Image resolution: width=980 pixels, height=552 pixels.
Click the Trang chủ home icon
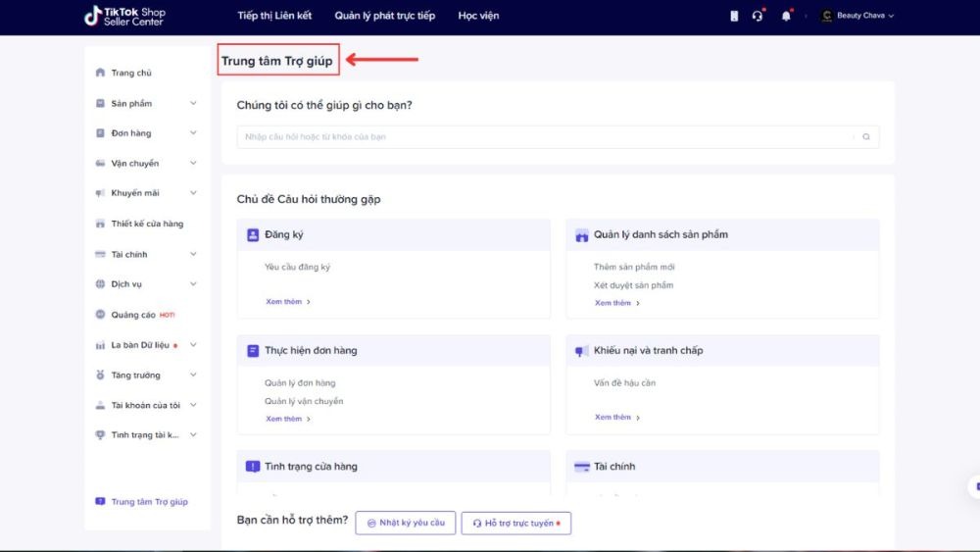tap(100, 73)
